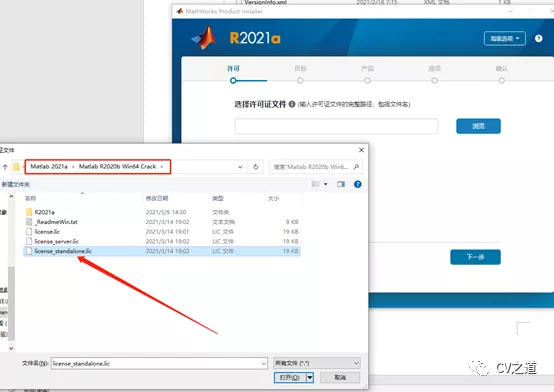Open the advanced options dropdown in installer header

coord(505,39)
